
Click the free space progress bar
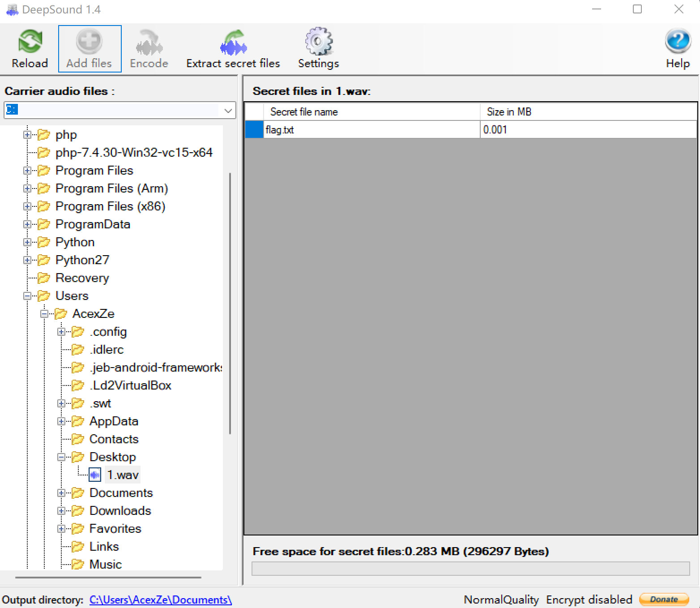click(x=470, y=569)
